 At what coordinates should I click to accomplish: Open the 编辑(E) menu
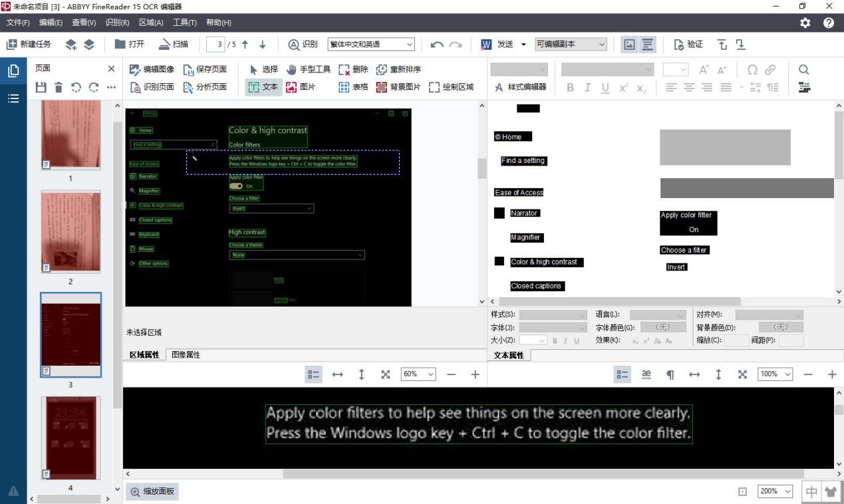click(x=51, y=23)
